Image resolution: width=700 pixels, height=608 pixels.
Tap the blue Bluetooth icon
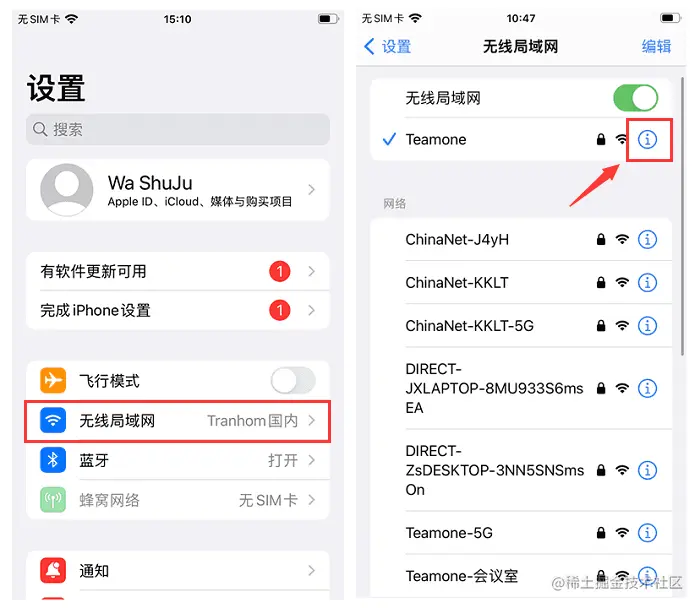[53, 460]
